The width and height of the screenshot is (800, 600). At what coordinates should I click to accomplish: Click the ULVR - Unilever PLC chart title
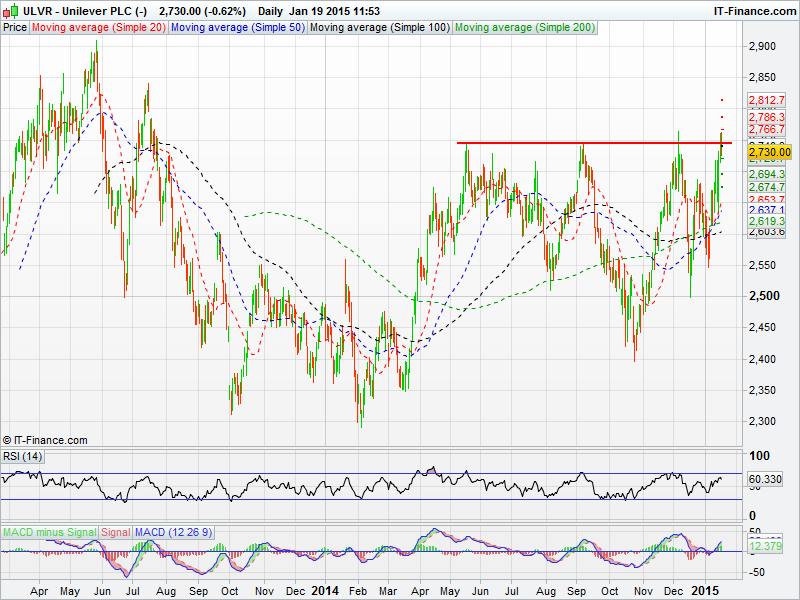(75, 10)
